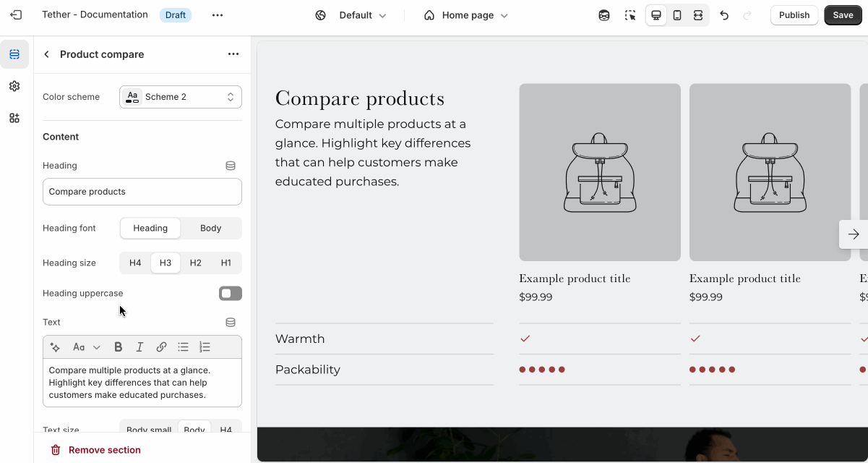Click the Tether - Documentation theme name

tap(95, 15)
